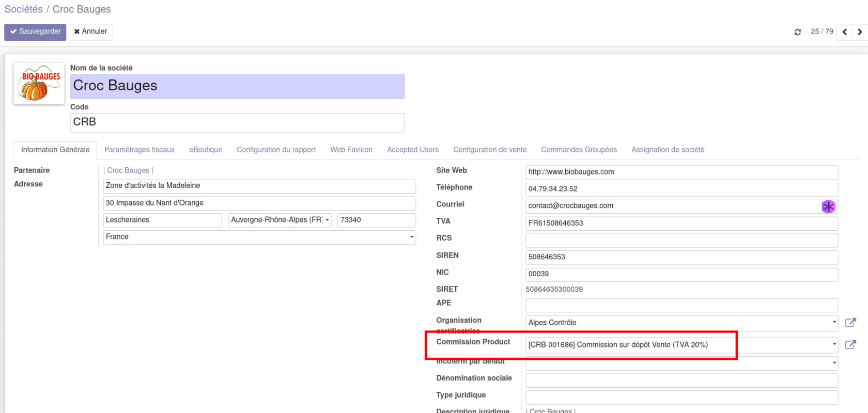The height and width of the screenshot is (413, 868).
Task: Open the Auvergne-Rhône-Alpes state dropdown
Action: coord(327,220)
